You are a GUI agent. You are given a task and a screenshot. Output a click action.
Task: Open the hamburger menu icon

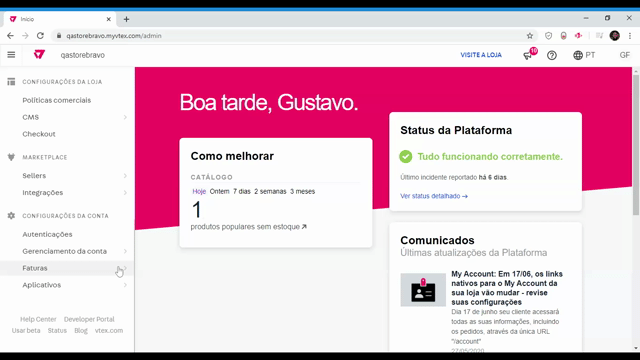click(x=11, y=55)
